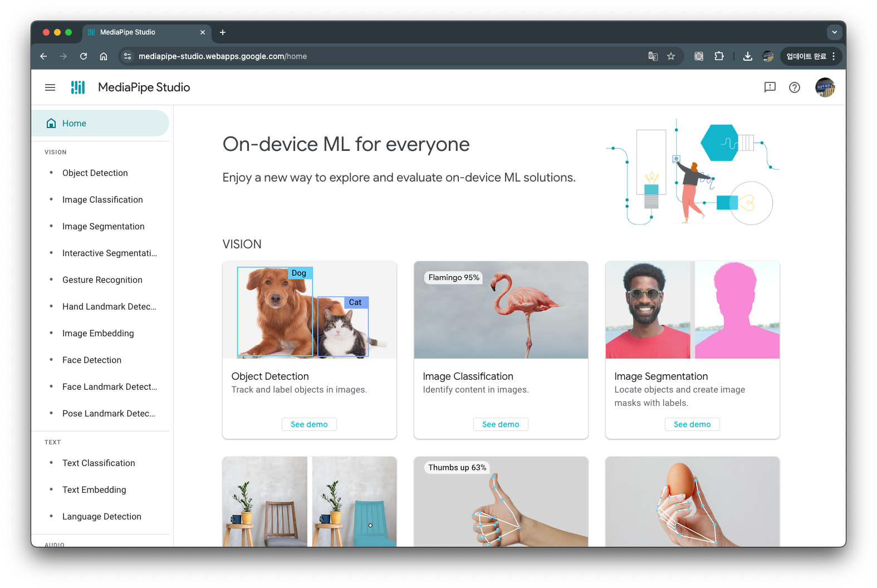The height and width of the screenshot is (588, 877).
Task: Click the translate page icon
Action: (653, 56)
